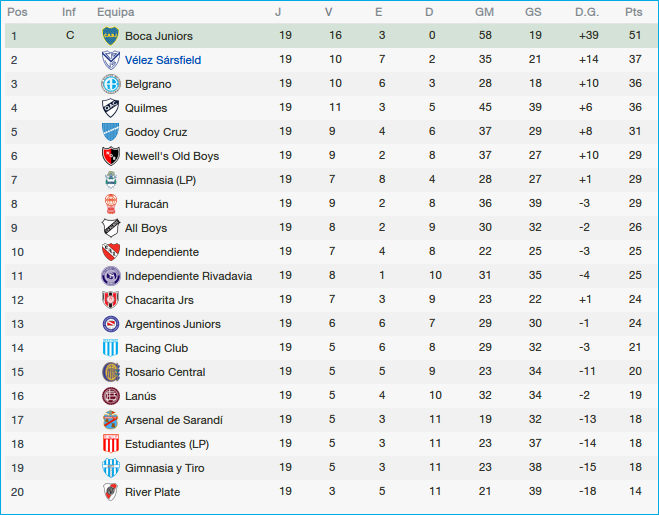Click the Rosario Central badge

[x=110, y=372]
